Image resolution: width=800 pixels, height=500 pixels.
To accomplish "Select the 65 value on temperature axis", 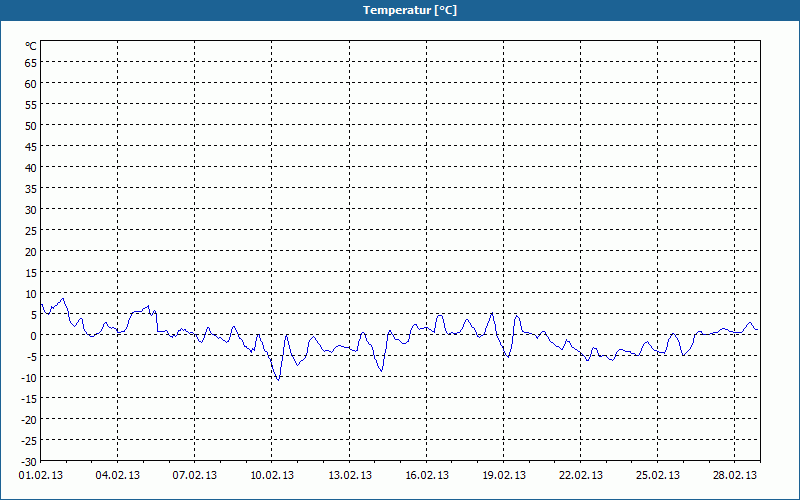I will pos(31,63).
